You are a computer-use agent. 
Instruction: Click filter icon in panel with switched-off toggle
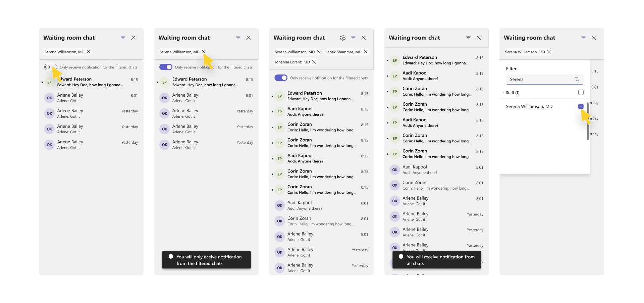(x=123, y=38)
